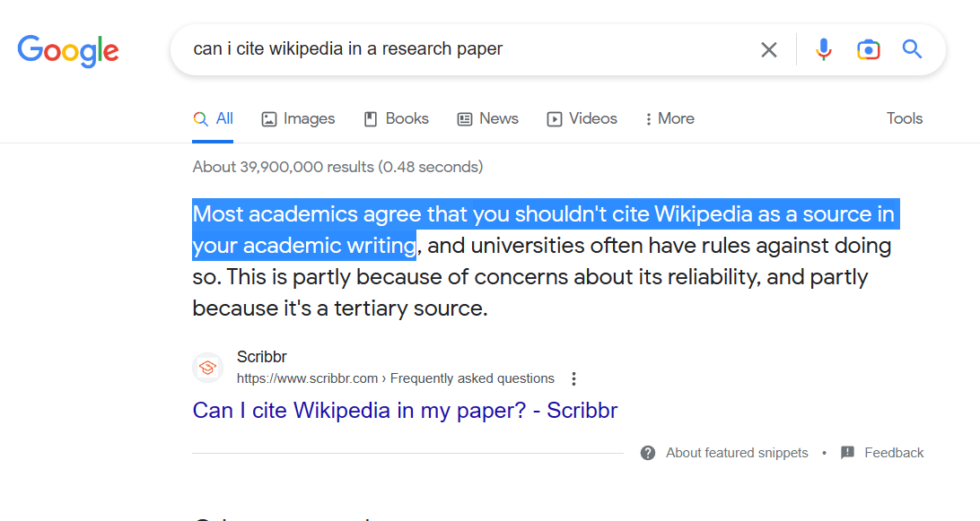Open 'Can I cite Wikipedia in my paper?' link
Screen dimensions: 980x521
405,411
